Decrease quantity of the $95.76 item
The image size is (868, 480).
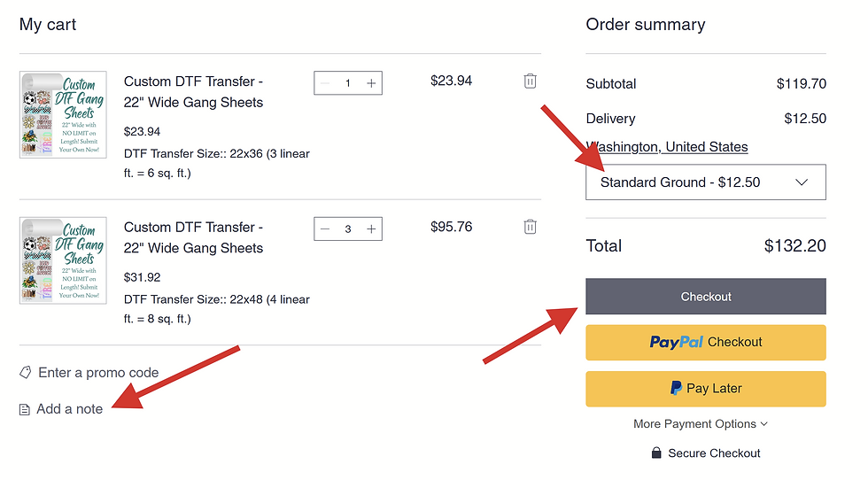[x=325, y=228]
